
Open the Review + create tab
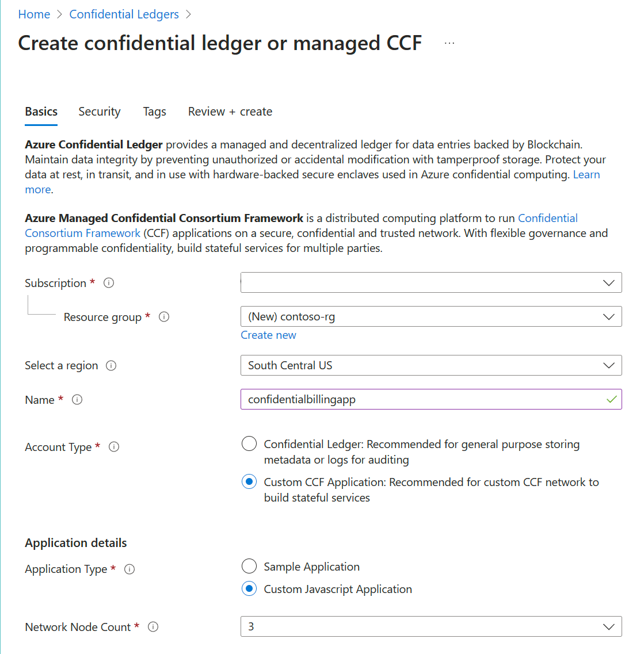(x=230, y=111)
